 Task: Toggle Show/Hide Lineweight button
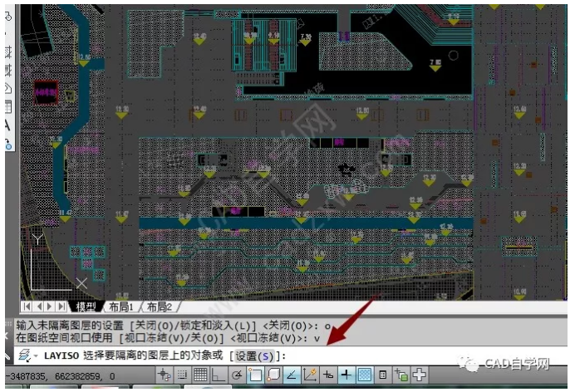coord(346,375)
